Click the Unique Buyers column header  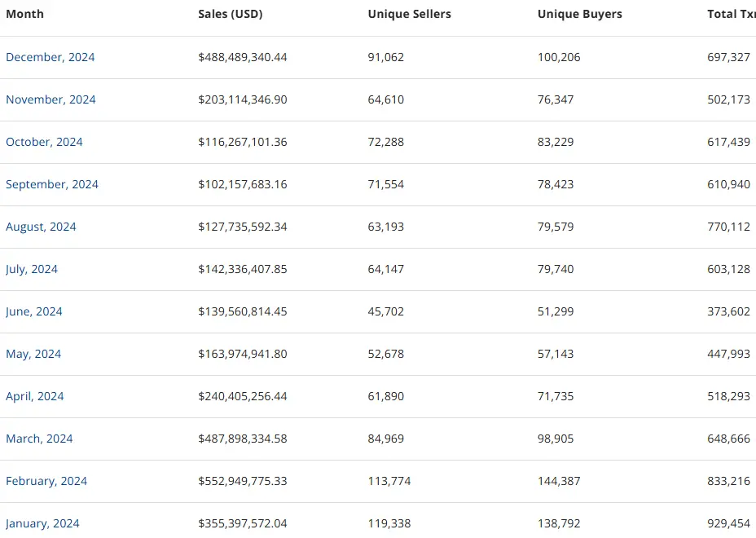pos(578,14)
